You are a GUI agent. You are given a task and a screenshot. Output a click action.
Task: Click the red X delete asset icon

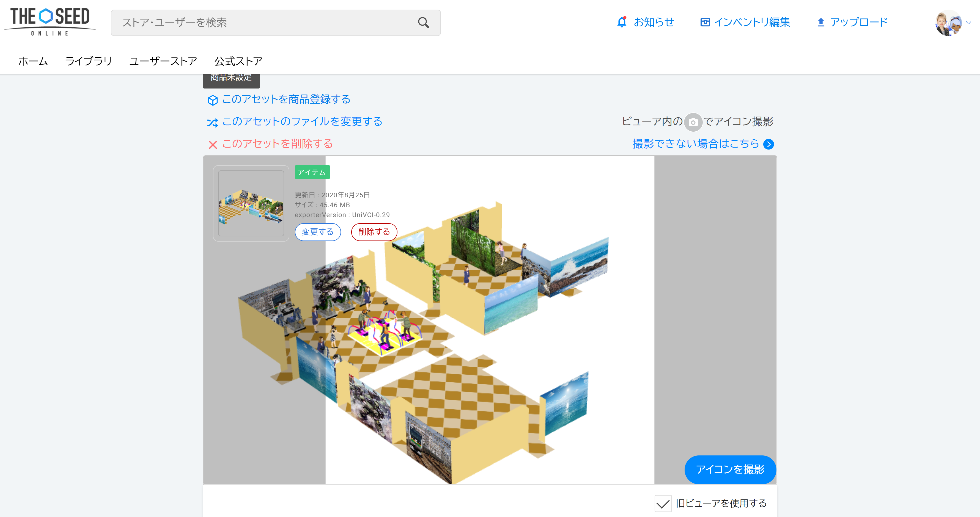pos(213,145)
